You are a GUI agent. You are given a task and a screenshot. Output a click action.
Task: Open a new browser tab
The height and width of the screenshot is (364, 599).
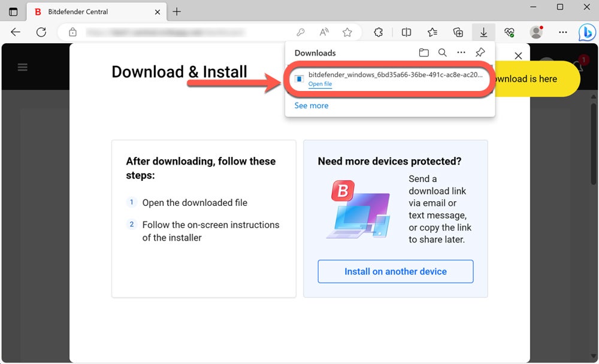click(x=176, y=11)
